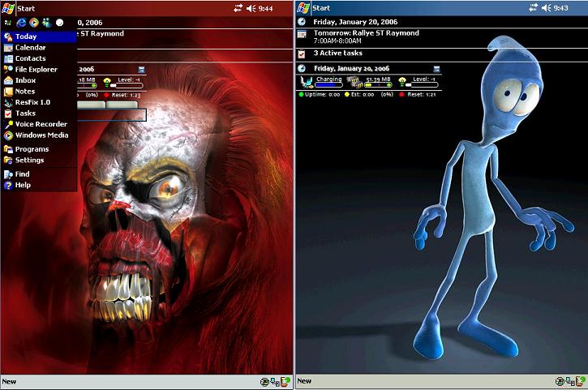Viewport: 588px width, 390px height.
Task: Click the first small icon in recent programs row
Action: click(8, 23)
